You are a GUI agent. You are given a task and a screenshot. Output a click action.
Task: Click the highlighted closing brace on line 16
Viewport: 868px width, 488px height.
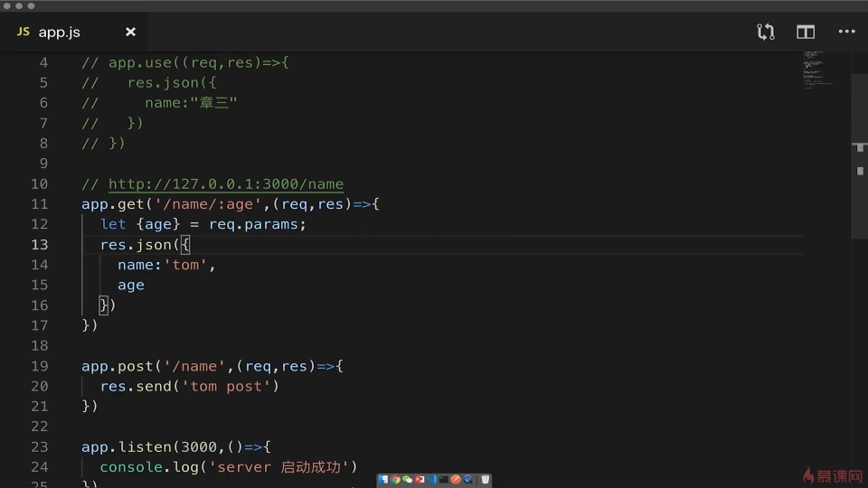point(104,305)
